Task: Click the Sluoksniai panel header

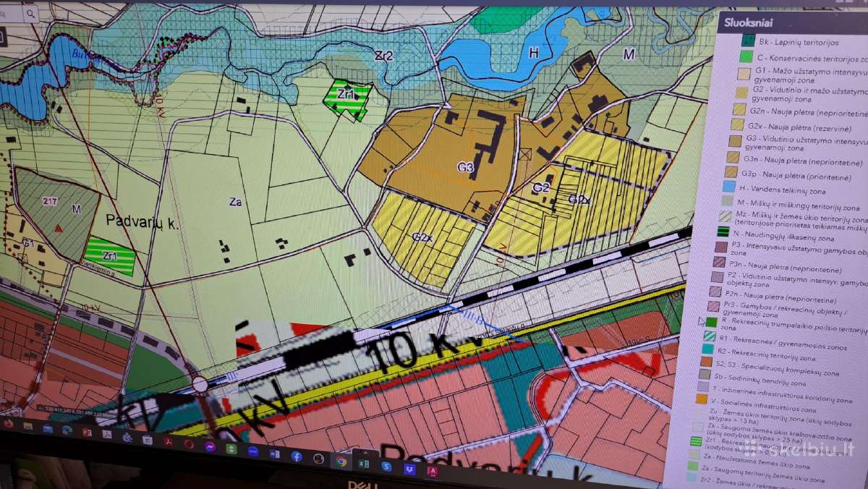Action: tap(793, 22)
